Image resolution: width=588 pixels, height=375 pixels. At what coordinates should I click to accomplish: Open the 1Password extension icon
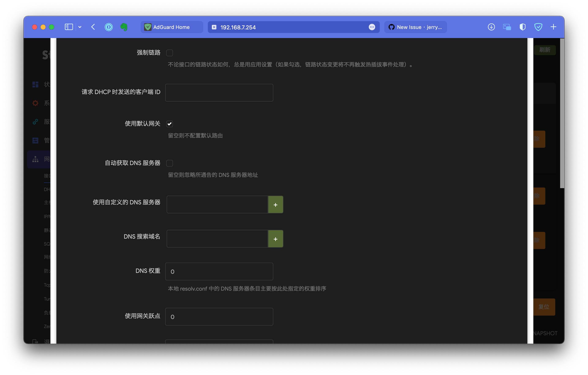pyautogui.click(x=109, y=27)
